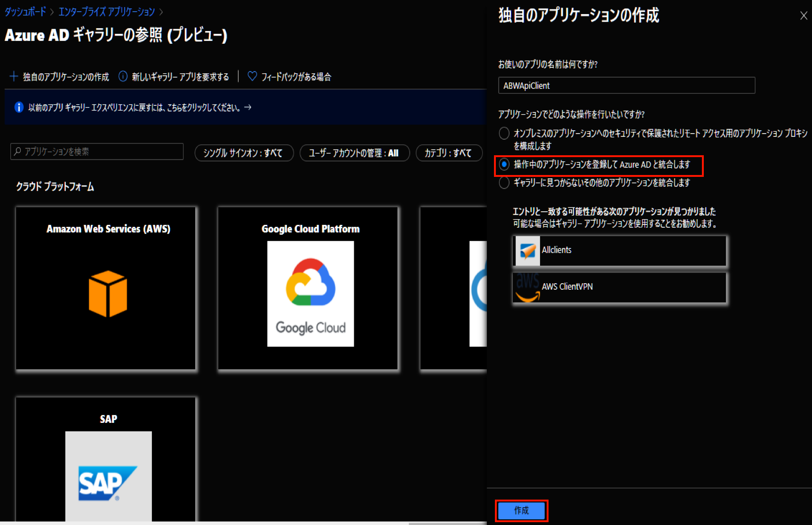Click the 作成 button

tap(521, 510)
